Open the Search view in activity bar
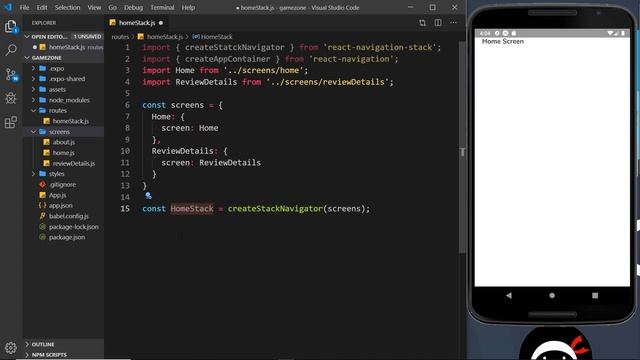640x360 pixels. pos(11,50)
